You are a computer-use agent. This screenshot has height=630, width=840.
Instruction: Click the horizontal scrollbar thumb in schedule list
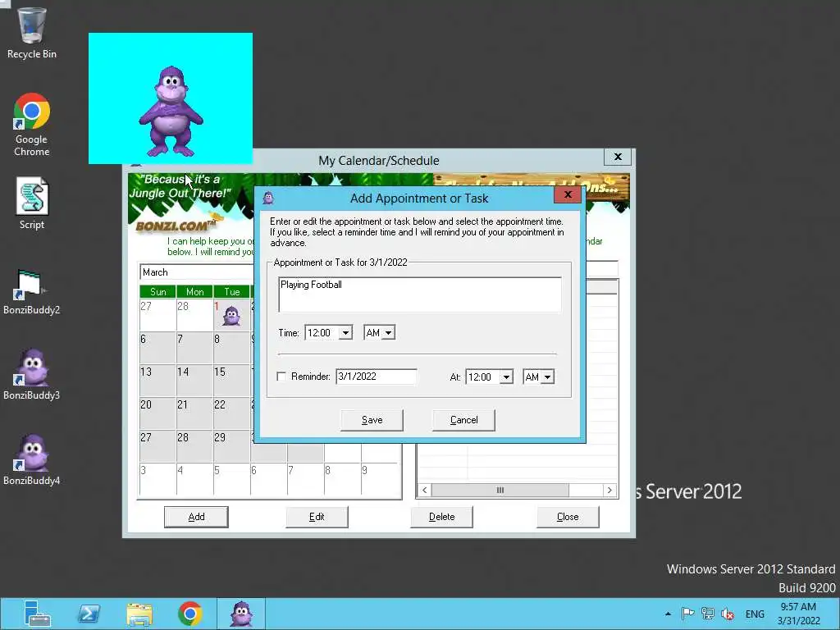pyautogui.click(x=500, y=491)
